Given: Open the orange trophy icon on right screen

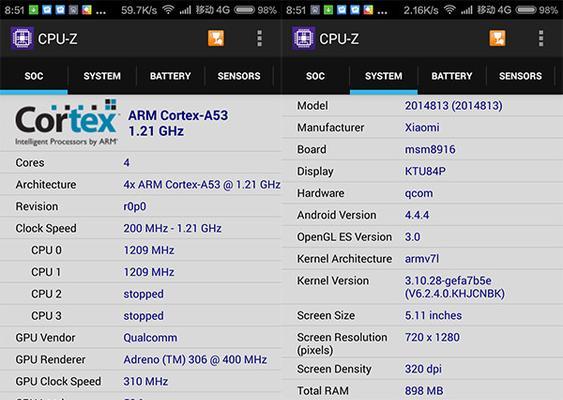Looking at the screenshot, I should pyautogui.click(x=497, y=38).
